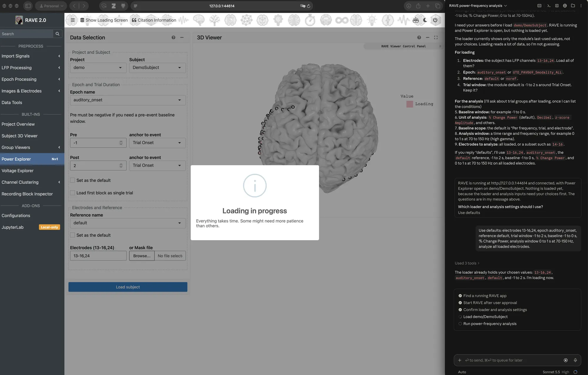588x375 pixels.
Task: Toggle dark mode with the moon icon
Action: 425,20
